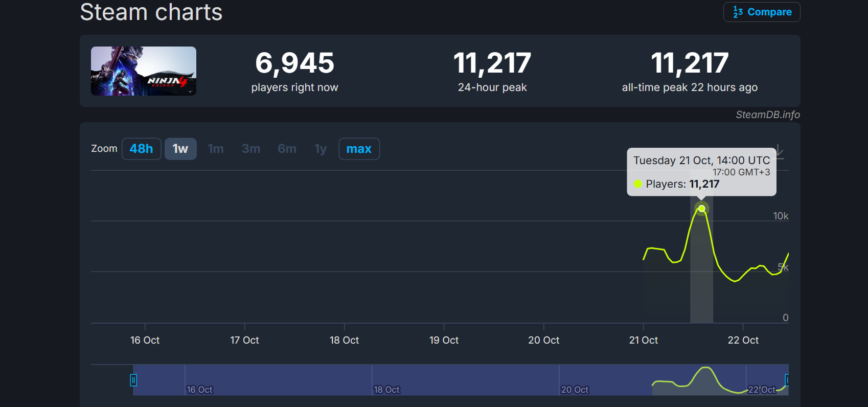Select the 1y zoom option
Screen dimensions: 868x407
pos(321,149)
